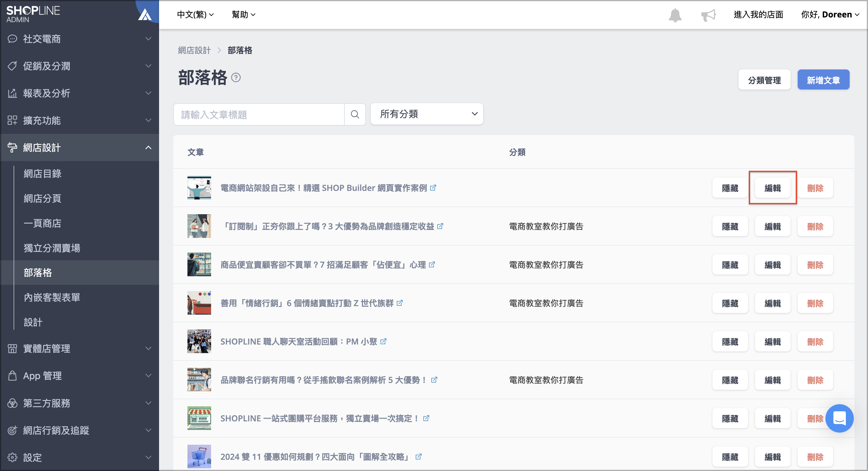Expand the 促銷及分潤 sidebar section
The height and width of the screenshot is (471, 868).
pyautogui.click(x=148, y=66)
